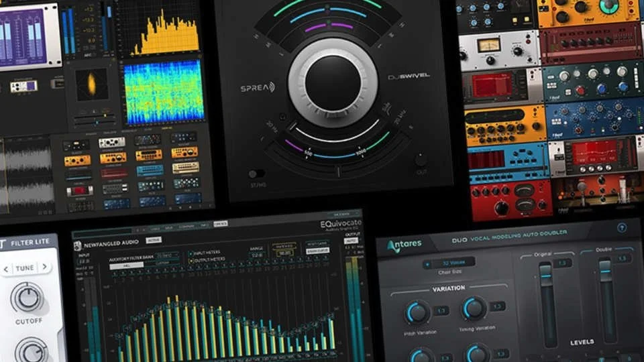Click the Antares logo

[404, 245]
